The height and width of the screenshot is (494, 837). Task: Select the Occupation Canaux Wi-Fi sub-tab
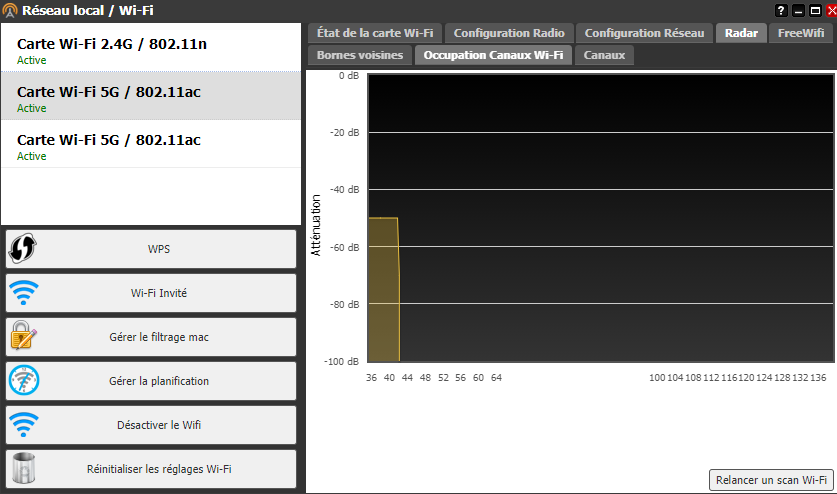click(x=493, y=55)
